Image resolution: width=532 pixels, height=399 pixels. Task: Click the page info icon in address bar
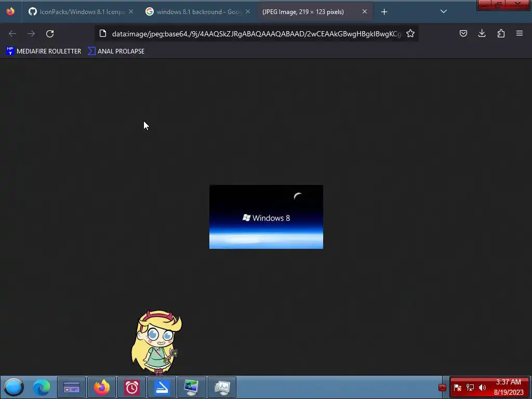pos(103,33)
